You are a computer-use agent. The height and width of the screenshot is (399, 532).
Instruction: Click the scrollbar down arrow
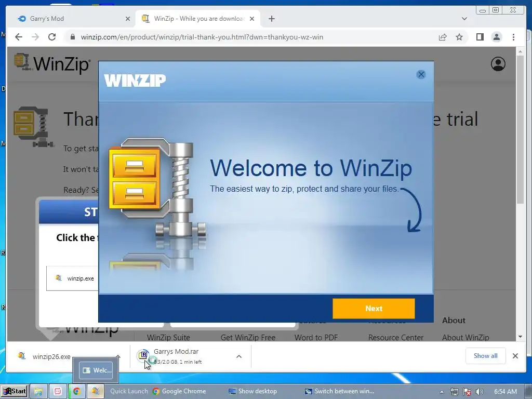pos(520,337)
